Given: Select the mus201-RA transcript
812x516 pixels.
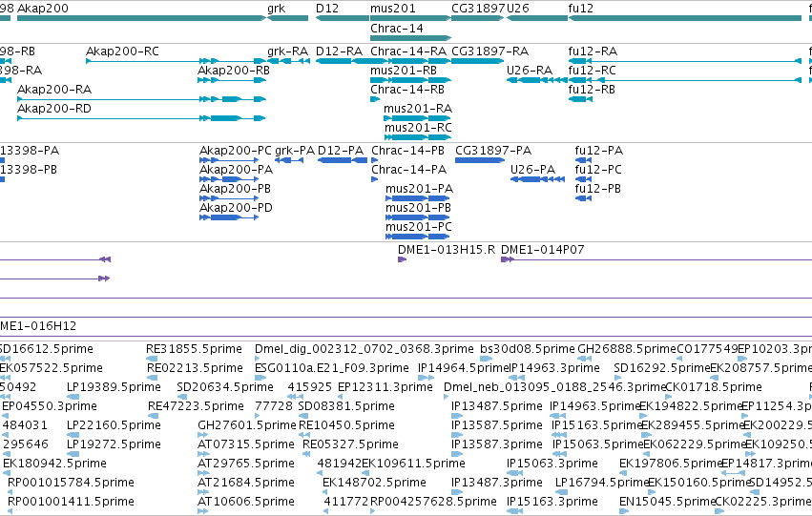Looking at the screenshot, I should [417, 118].
